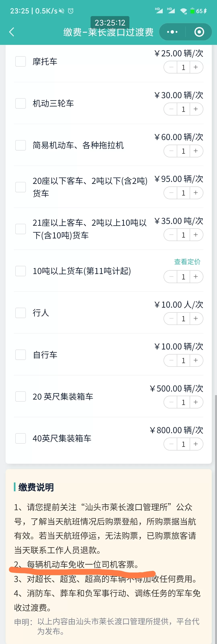Viewport: 217px width, 644px height.
Task: Click the 缴费-莱长渡口过渡费 page title
Action: click(x=108, y=32)
